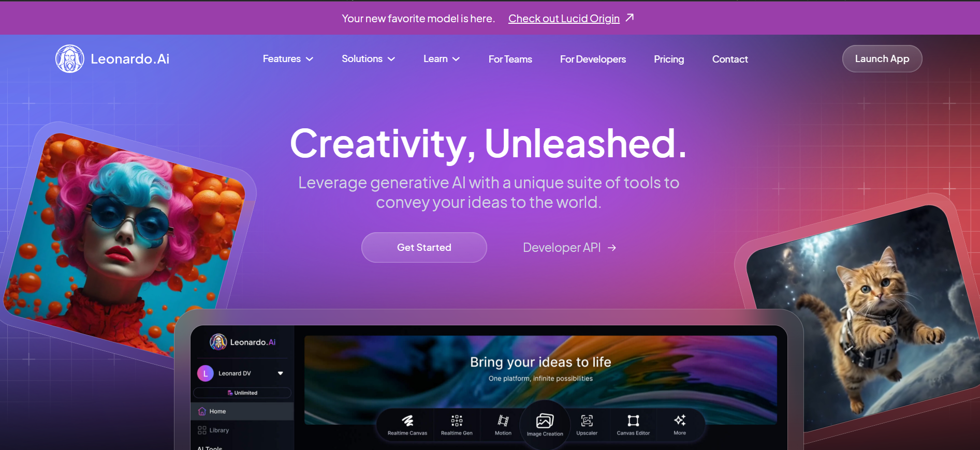Screen dimensions: 980x450
Task: Open the Learn dropdown menu
Action: [441, 59]
